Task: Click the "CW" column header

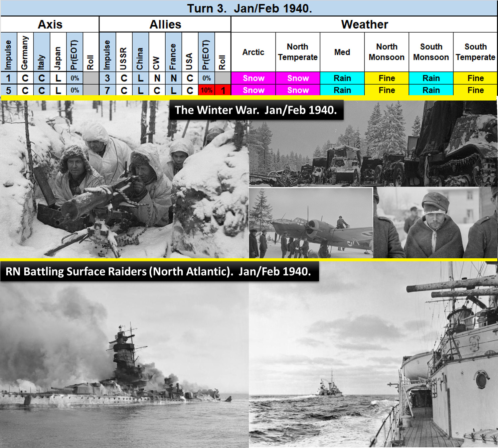Action: (157, 52)
